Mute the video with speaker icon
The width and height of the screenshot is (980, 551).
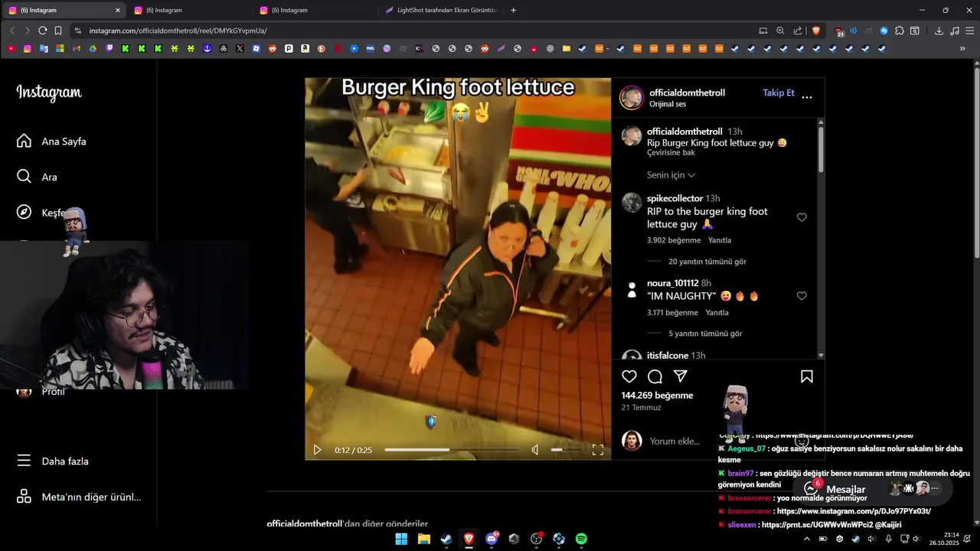coord(535,450)
